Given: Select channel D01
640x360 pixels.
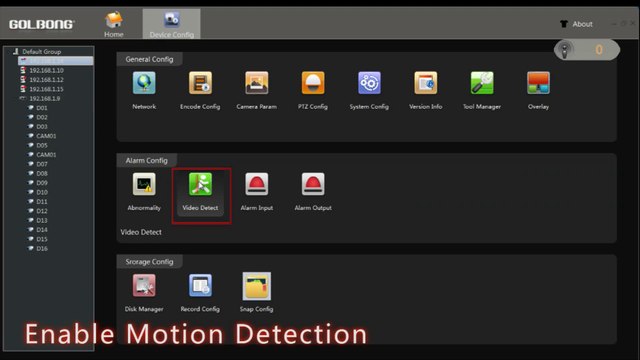Looking at the screenshot, I should [42, 108].
